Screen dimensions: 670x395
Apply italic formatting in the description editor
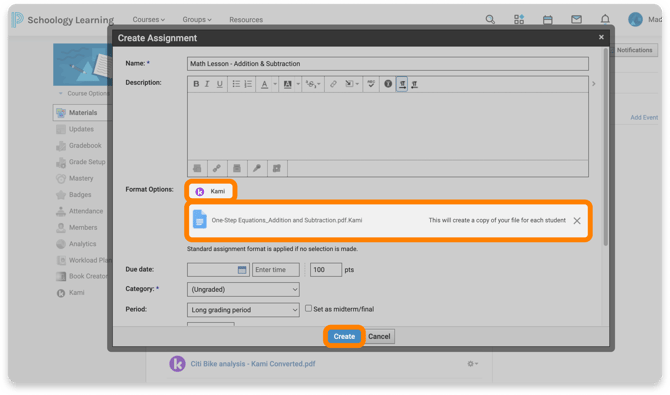207,84
